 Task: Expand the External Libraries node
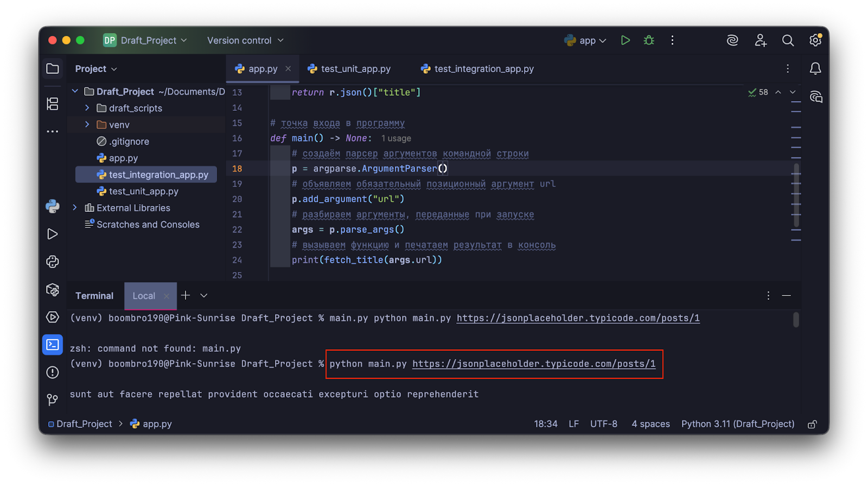(x=75, y=208)
